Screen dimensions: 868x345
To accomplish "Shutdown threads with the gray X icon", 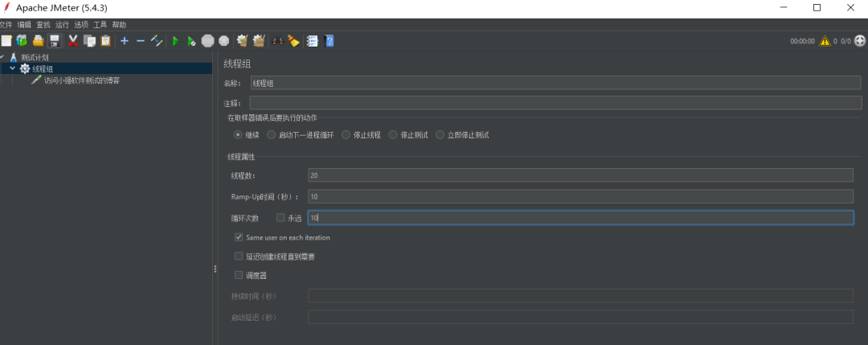I will click(223, 40).
